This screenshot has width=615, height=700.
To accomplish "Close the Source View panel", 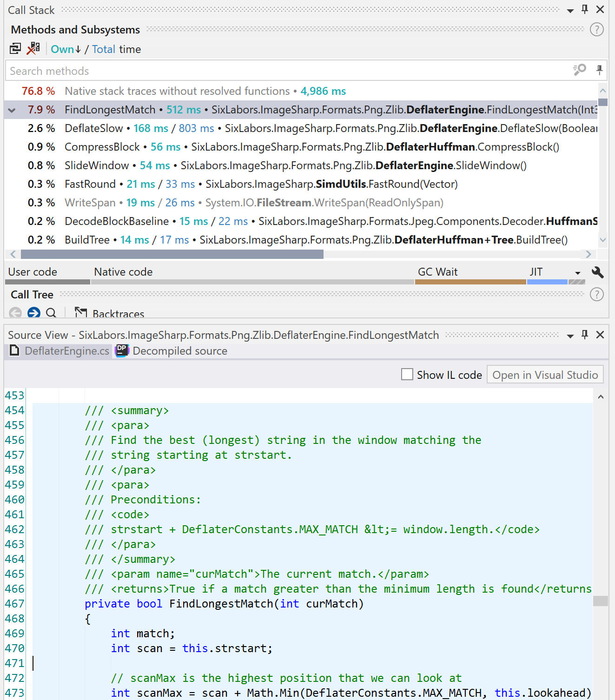I will click(x=600, y=335).
